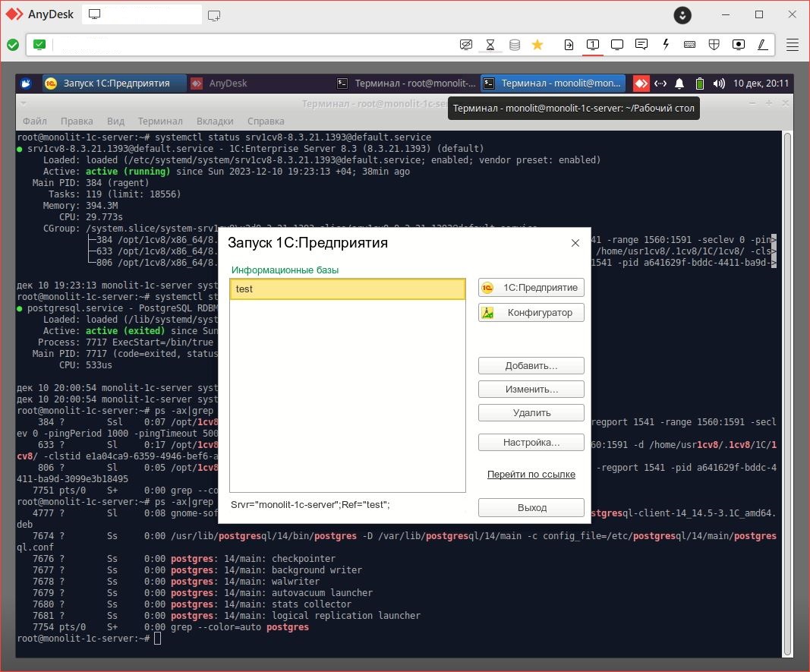The width and height of the screenshot is (810, 672).
Task: Click the Удалить button
Action: point(531,413)
